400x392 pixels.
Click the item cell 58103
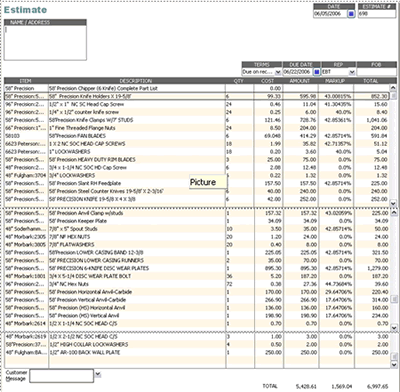26,136
